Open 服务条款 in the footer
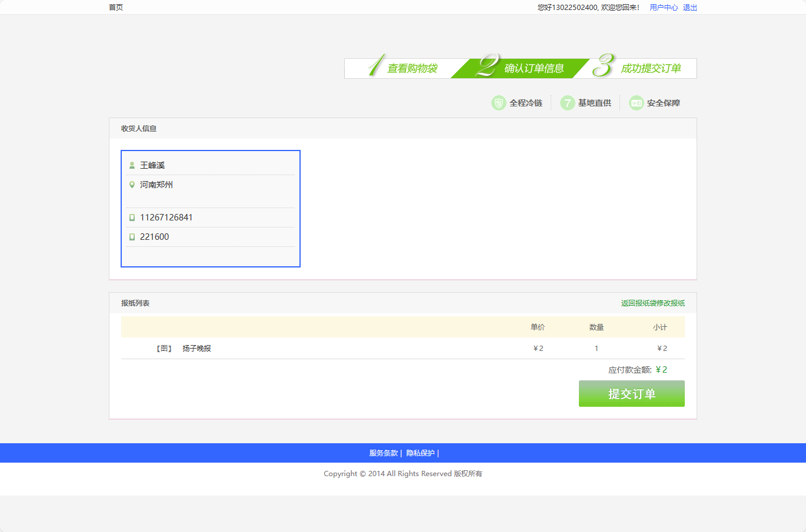 (384, 453)
